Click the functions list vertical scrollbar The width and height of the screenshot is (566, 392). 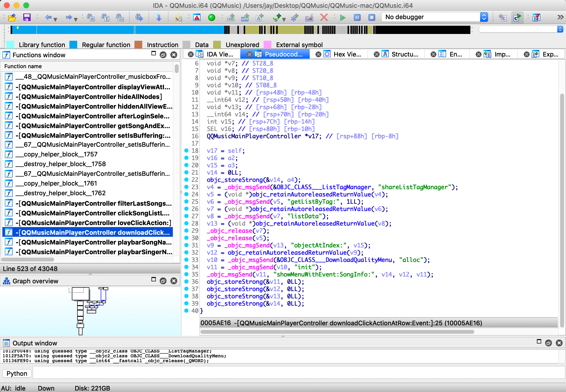click(x=176, y=68)
